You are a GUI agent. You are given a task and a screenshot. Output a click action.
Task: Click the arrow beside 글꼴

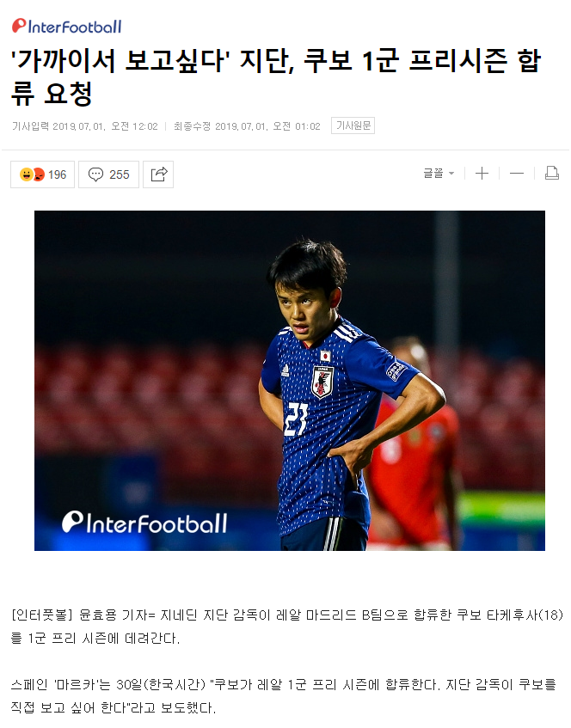coord(451,174)
